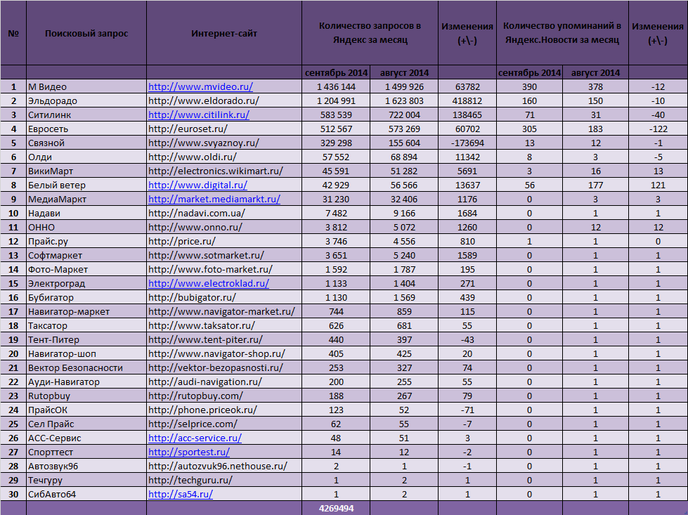Select the 'Ситилинк' cell
Image resolution: width=688 pixels, height=515 pixels.
click(x=86, y=115)
